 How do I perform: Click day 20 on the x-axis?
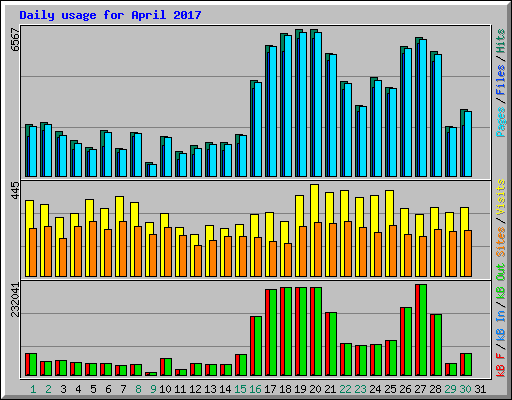[x=315, y=389]
